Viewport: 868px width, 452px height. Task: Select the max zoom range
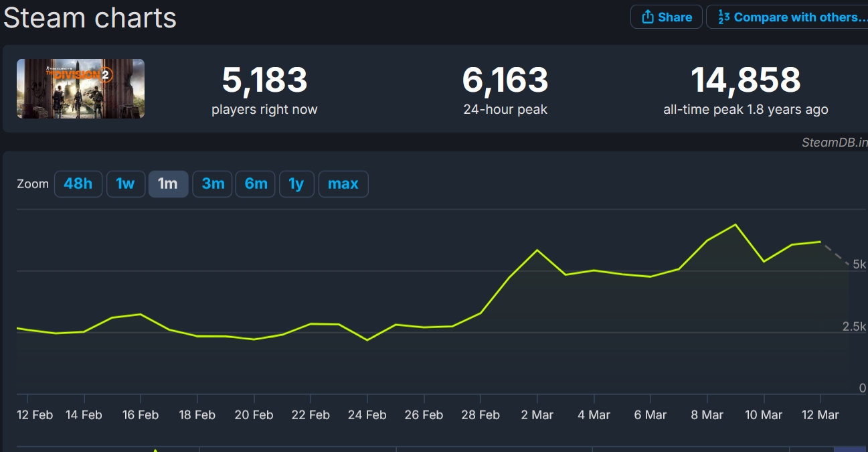point(343,183)
